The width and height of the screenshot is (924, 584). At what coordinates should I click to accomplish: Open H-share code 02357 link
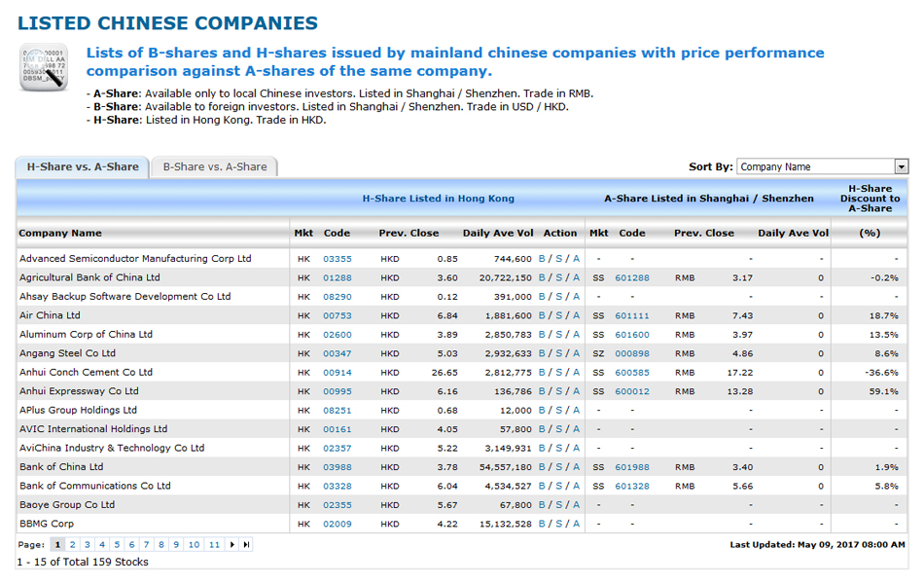click(x=338, y=448)
